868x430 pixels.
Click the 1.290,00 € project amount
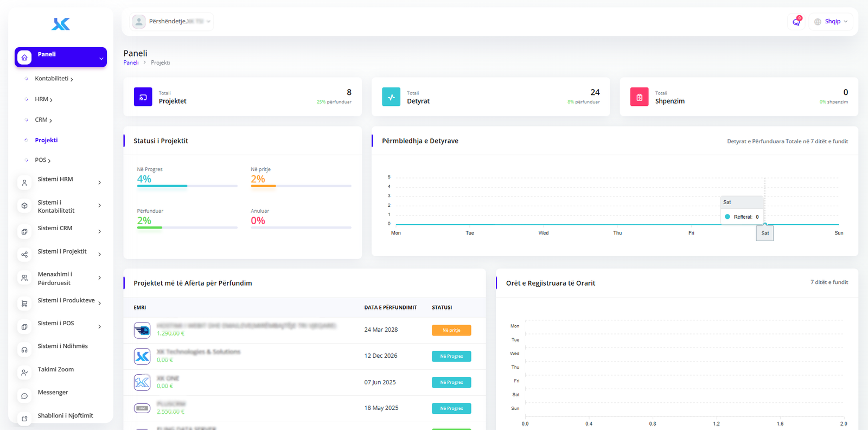tap(170, 334)
